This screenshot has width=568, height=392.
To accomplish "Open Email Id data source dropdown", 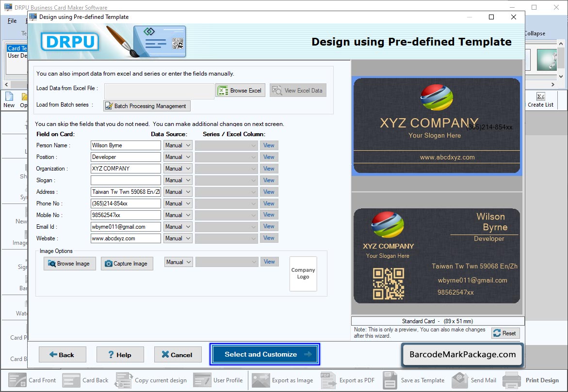I will [x=178, y=227].
